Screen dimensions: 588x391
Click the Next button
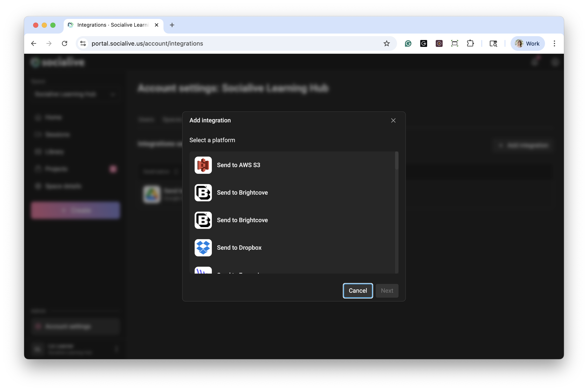387,291
